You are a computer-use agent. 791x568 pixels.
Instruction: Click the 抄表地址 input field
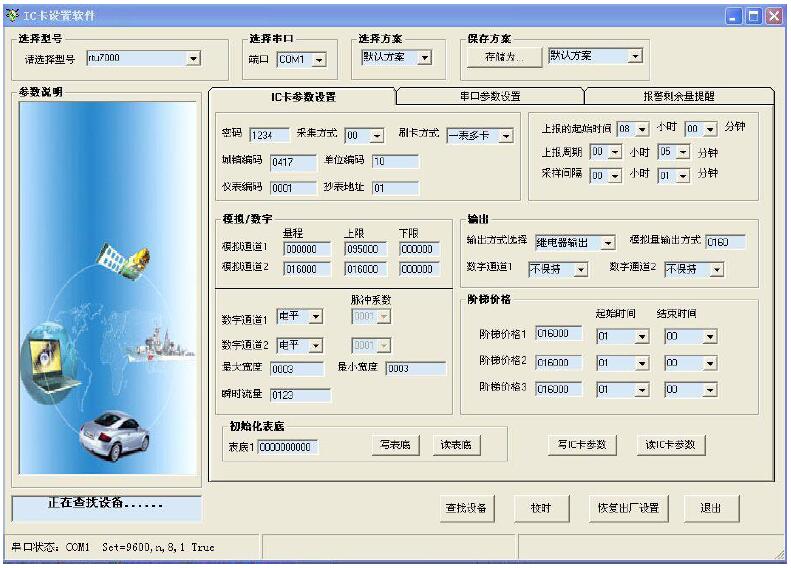coord(395,188)
